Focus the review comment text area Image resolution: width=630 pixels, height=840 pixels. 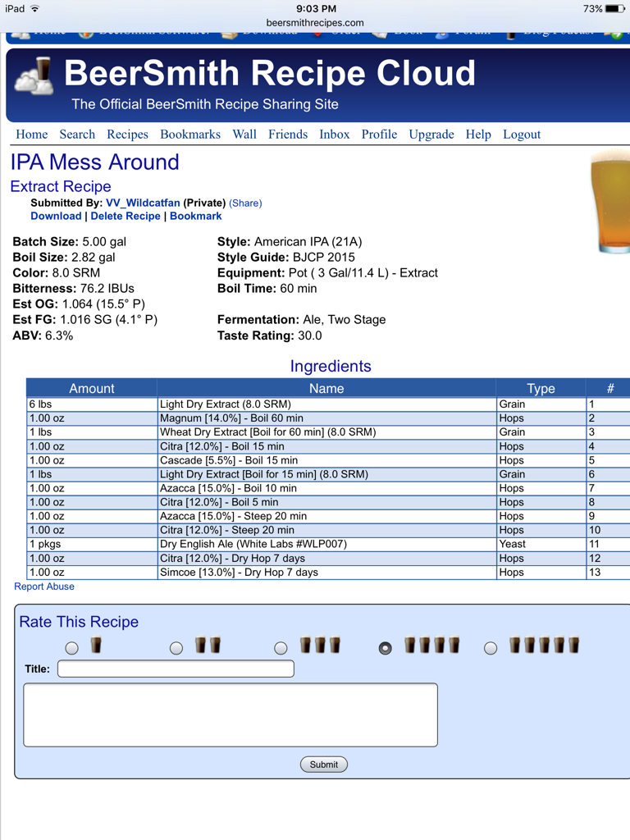(231, 714)
